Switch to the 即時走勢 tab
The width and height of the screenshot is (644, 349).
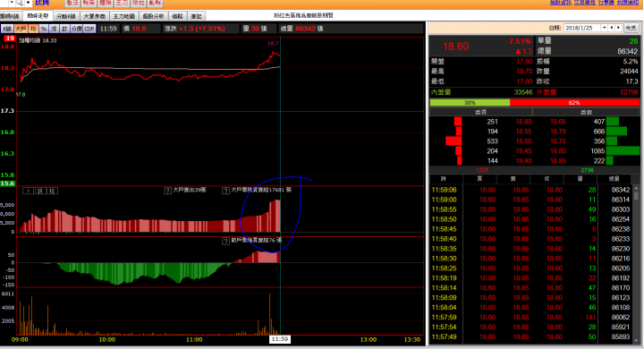click(x=38, y=16)
